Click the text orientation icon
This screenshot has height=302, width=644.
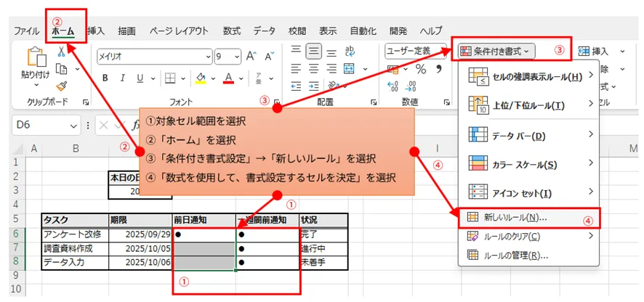click(x=333, y=85)
